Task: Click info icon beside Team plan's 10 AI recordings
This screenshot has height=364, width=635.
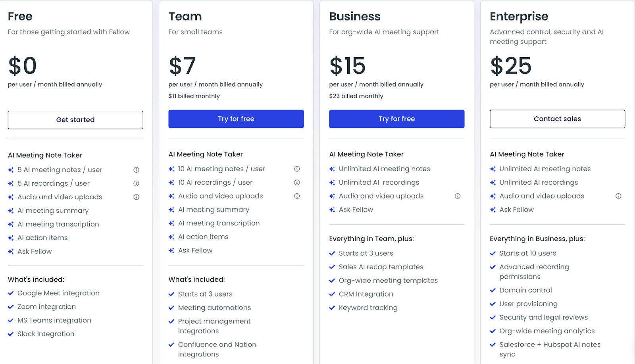Action: (x=297, y=183)
